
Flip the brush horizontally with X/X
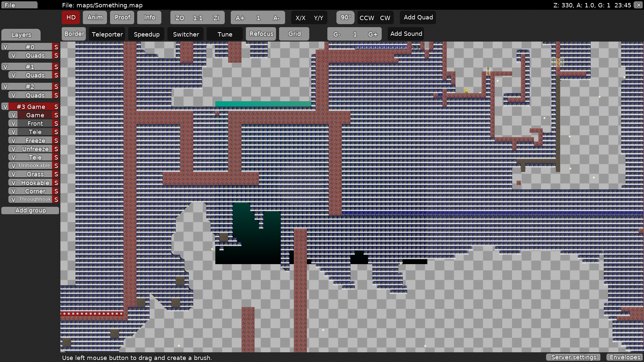[x=300, y=18]
